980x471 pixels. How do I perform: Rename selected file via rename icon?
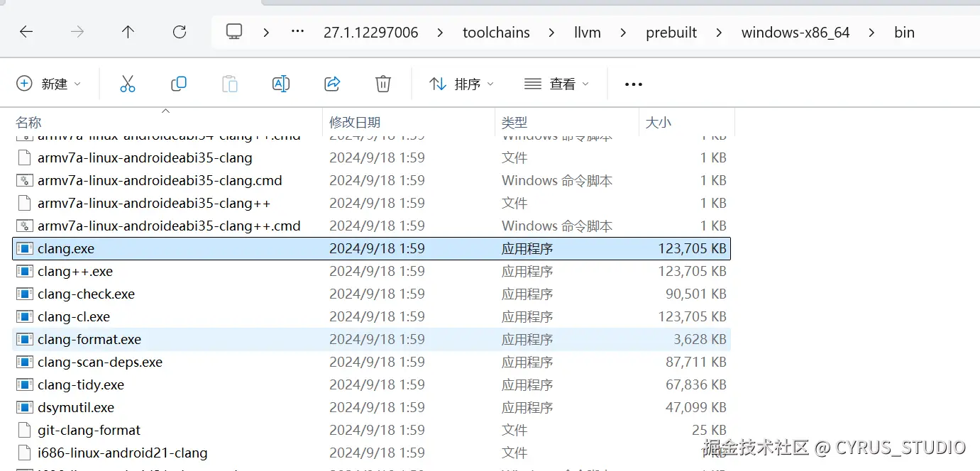(281, 83)
